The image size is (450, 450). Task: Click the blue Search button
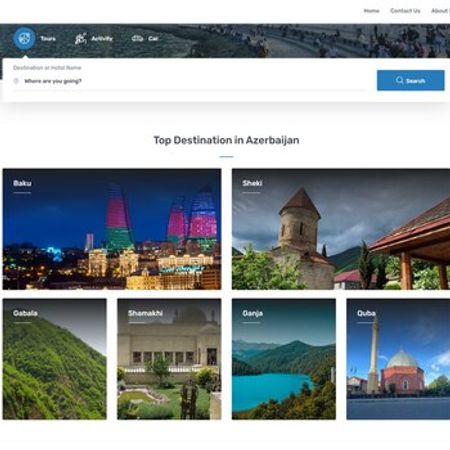[411, 80]
